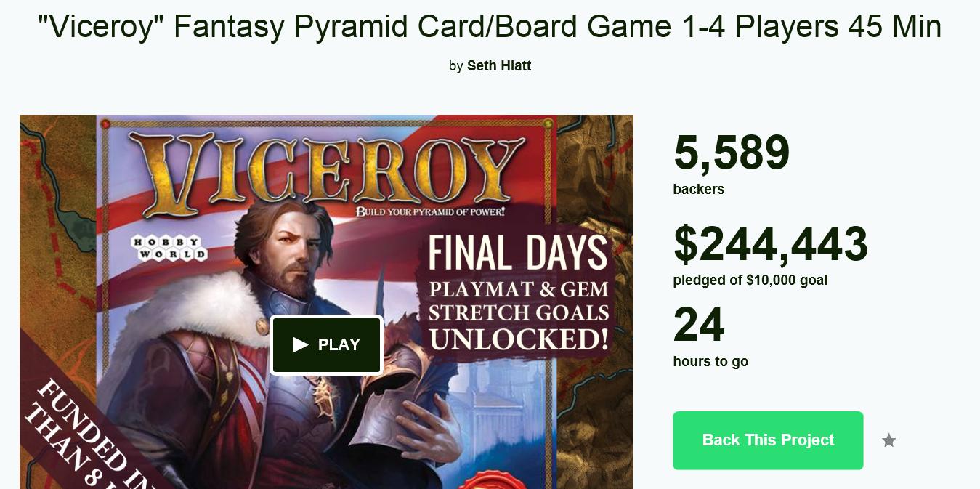Screen dimensions: 980x489
Task: Click the triangle play arrow inside the PLAY button
Action: (x=299, y=345)
